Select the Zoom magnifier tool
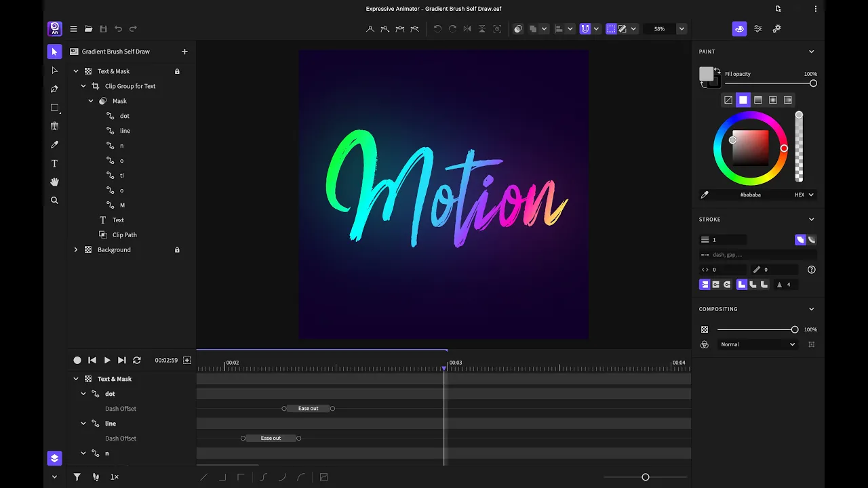Viewport: 868px width, 488px height. [54, 201]
